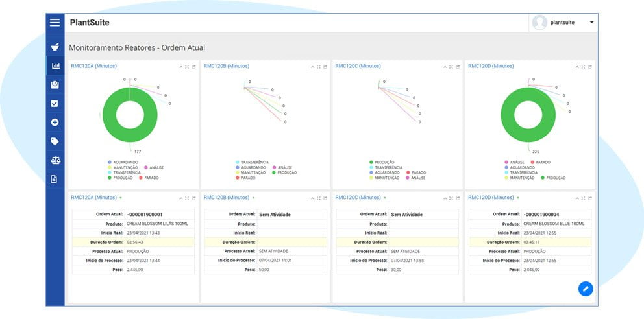
Task: Click the RMC120B (Minutos) chart title link
Action: pyautogui.click(x=227, y=66)
